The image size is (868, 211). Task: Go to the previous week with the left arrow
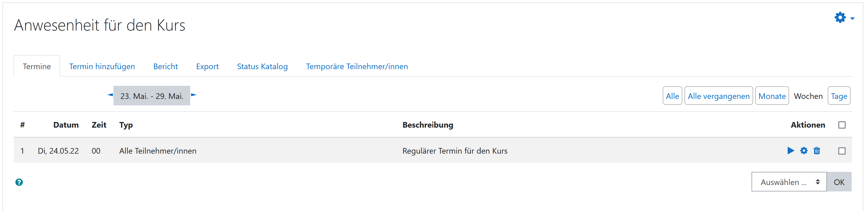(x=110, y=95)
